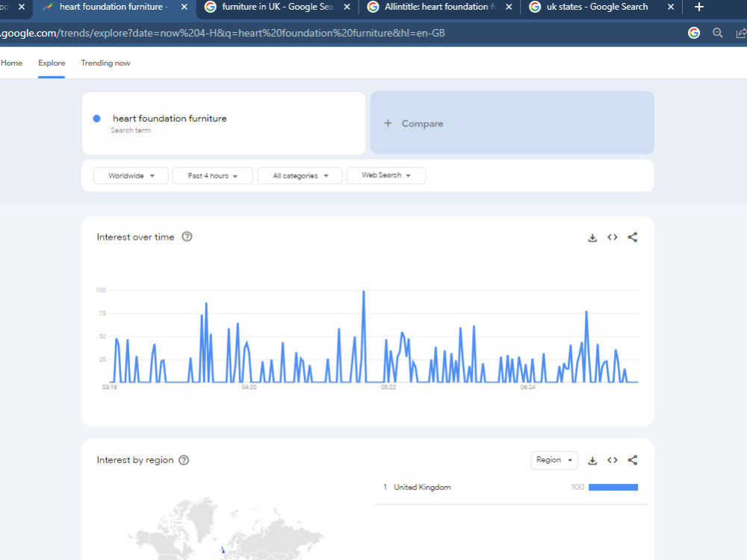Share the Interest over time chart
Viewport: 747px width, 560px height.
(x=632, y=237)
